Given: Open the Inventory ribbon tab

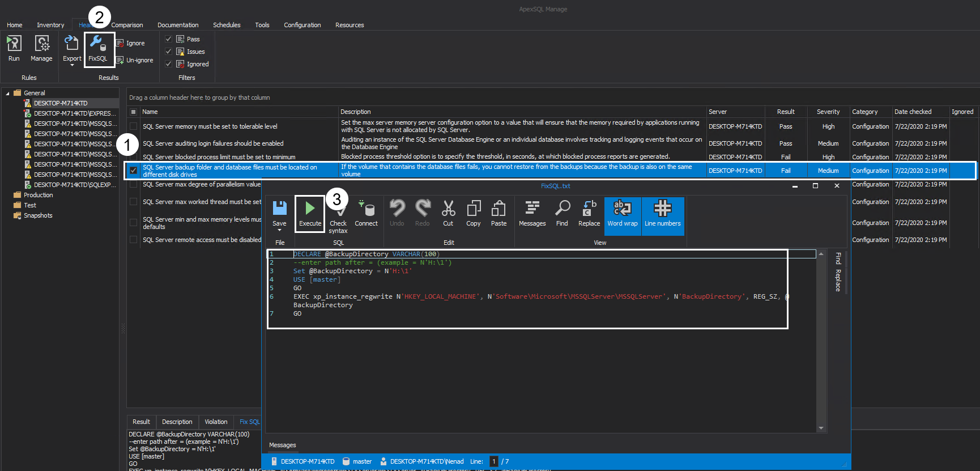Looking at the screenshot, I should pyautogui.click(x=50, y=25).
